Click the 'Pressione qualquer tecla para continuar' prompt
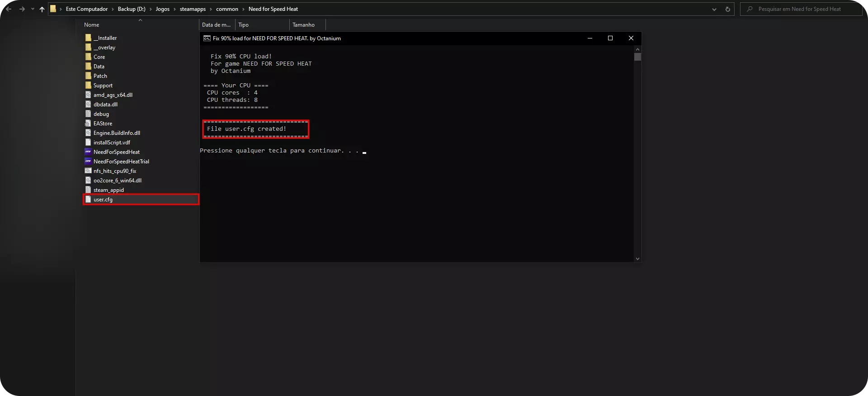This screenshot has width=868, height=396. tap(279, 151)
